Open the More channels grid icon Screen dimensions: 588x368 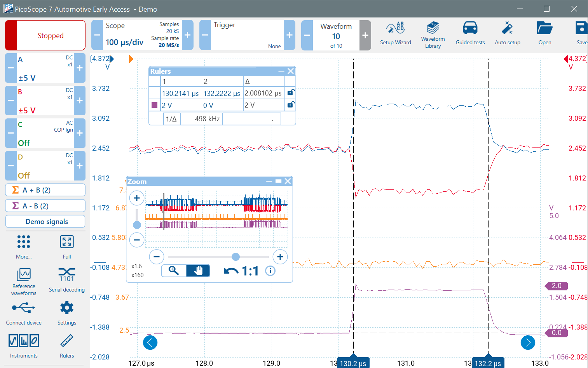pos(24,242)
